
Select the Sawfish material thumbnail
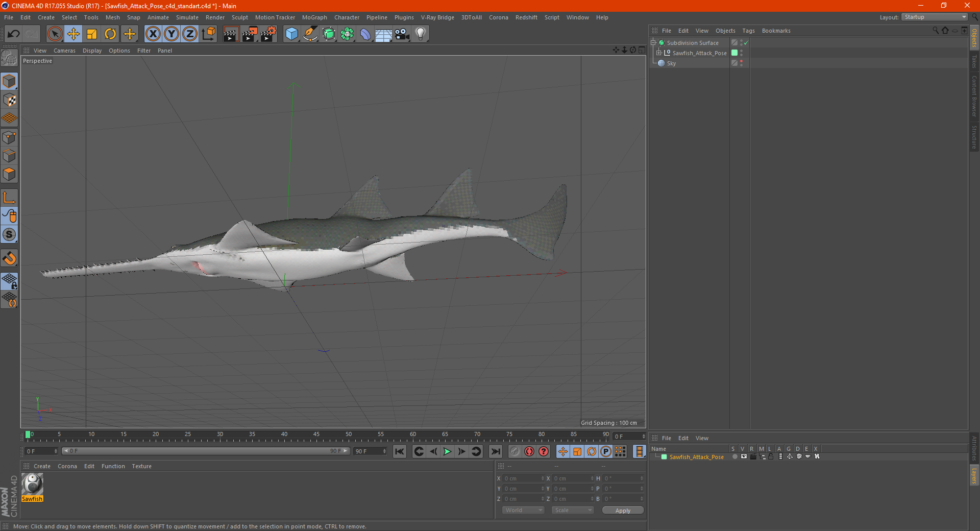coord(32,484)
